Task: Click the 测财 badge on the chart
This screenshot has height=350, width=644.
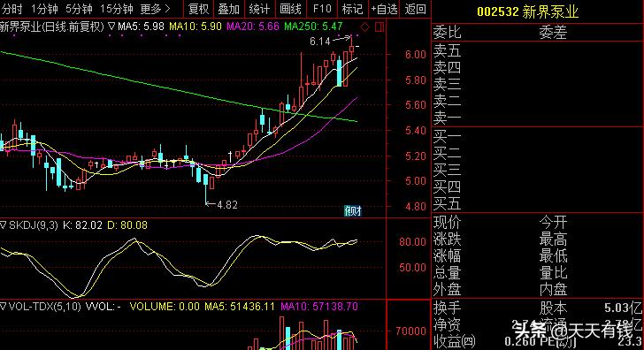Action: point(353,211)
